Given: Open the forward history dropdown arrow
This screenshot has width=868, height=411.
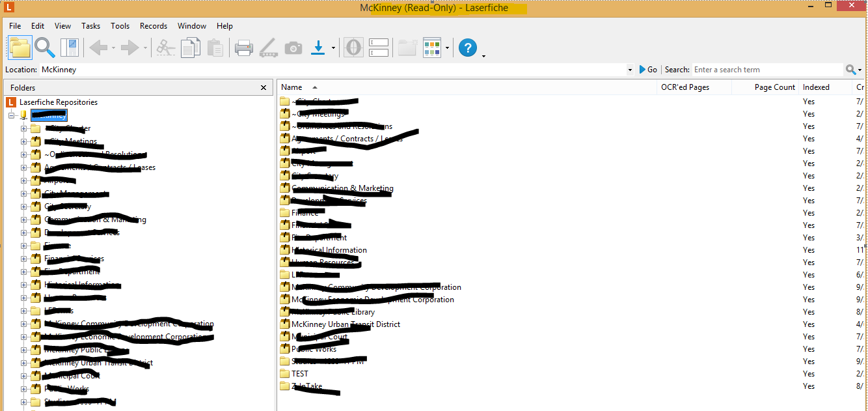Looking at the screenshot, I should point(144,48).
